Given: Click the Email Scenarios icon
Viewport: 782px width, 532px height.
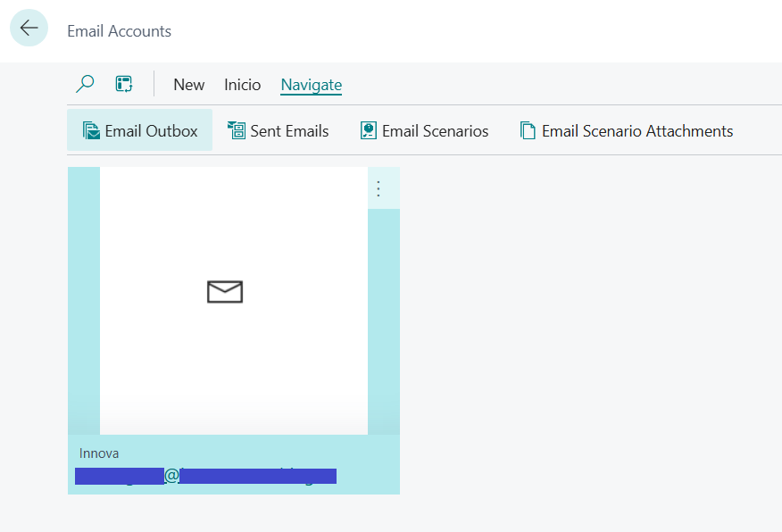Looking at the screenshot, I should [x=369, y=131].
